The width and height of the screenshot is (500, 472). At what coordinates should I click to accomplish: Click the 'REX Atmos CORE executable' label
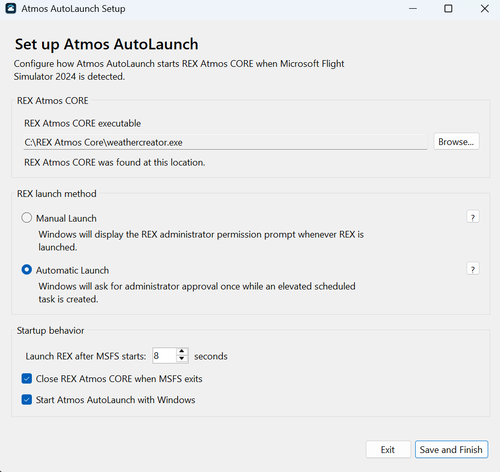82,123
